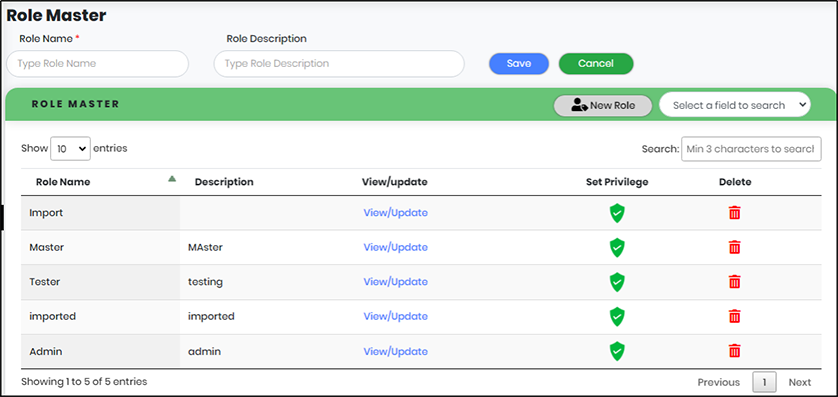Select page 1 in pagination
This screenshot has height=397, width=838.
[x=765, y=382]
